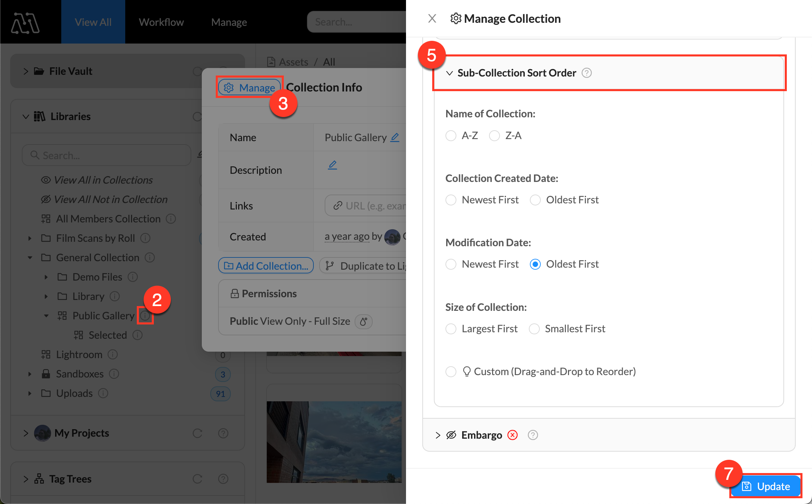Click the edit pencil next to Public Gallery name
812x504 pixels.
pos(394,137)
